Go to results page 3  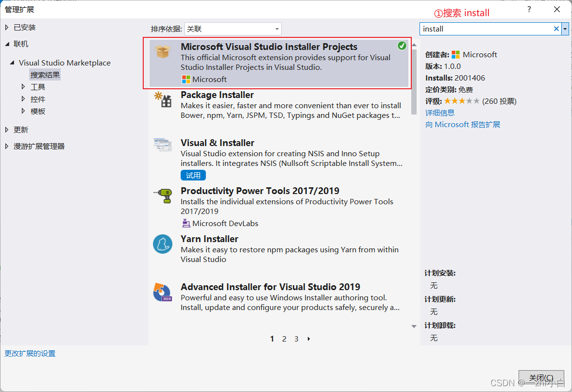[x=296, y=339]
